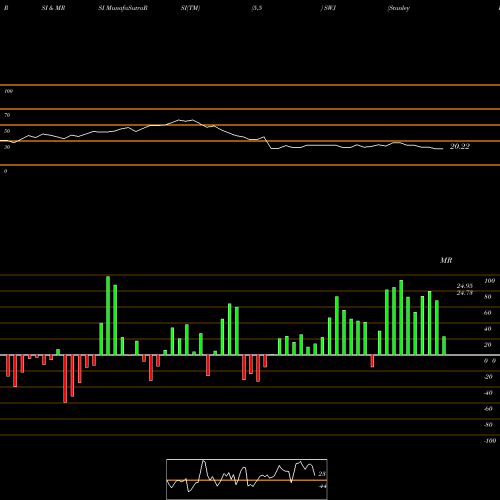This screenshot has height=500, width=500.
Task: Click the '20' label on MR axis
Action: pos(487,345)
